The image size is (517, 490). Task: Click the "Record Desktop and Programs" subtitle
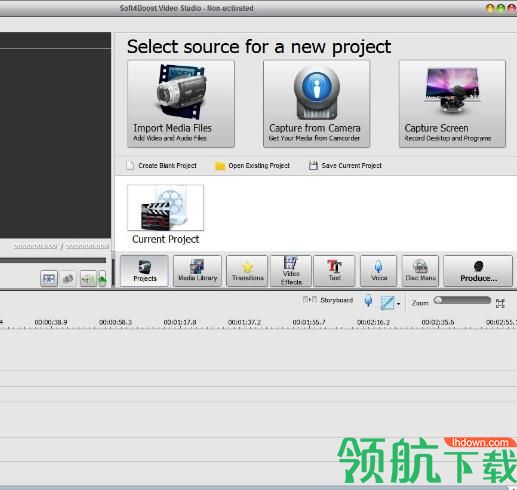tap(448, 138)
